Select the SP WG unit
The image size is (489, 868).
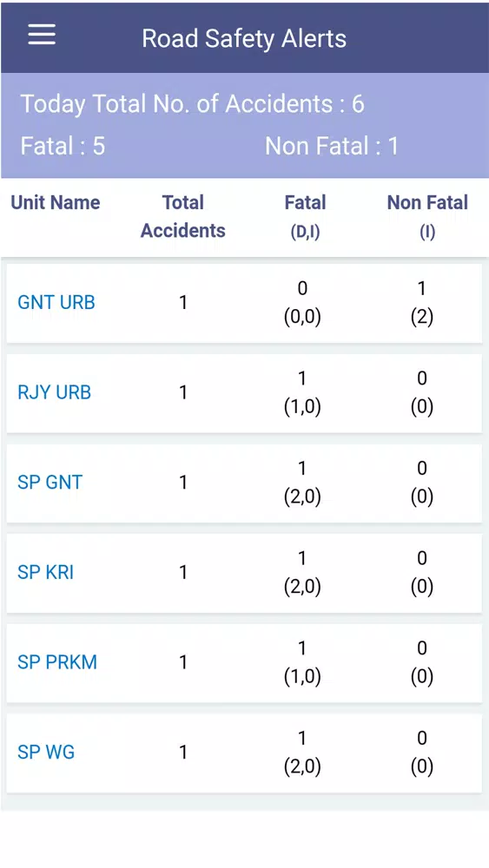coord(46,752)
